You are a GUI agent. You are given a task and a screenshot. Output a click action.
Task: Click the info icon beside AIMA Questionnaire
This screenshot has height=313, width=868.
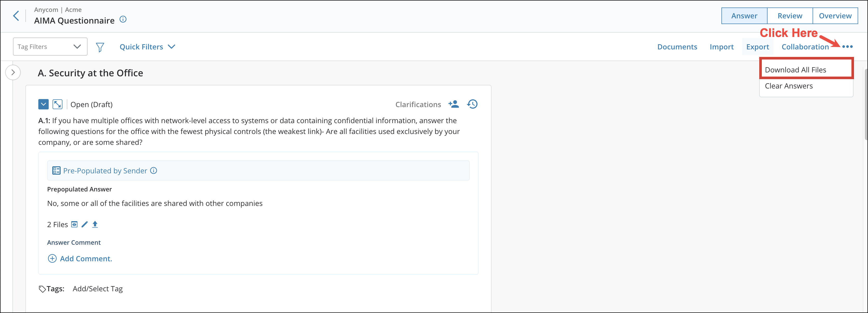[123, 19]
